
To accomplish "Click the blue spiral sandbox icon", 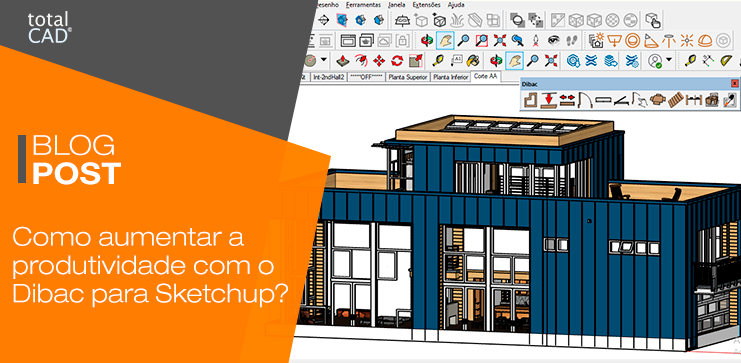I will coord(574,60).
